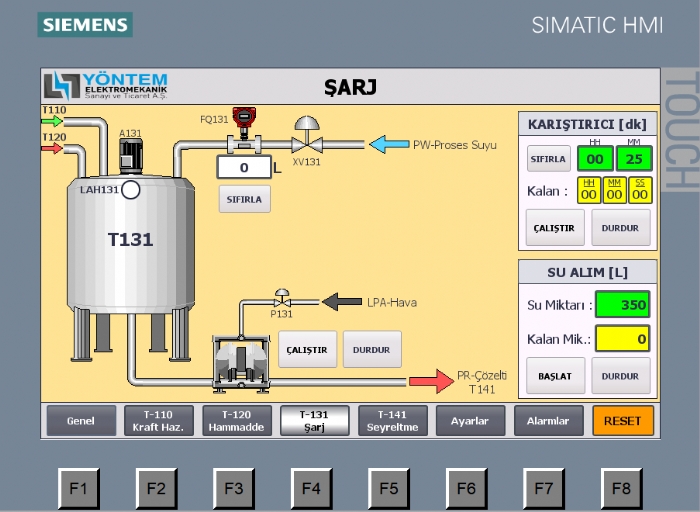Push the F4 function key
700x512 pixels.
(x=311, y=488)
